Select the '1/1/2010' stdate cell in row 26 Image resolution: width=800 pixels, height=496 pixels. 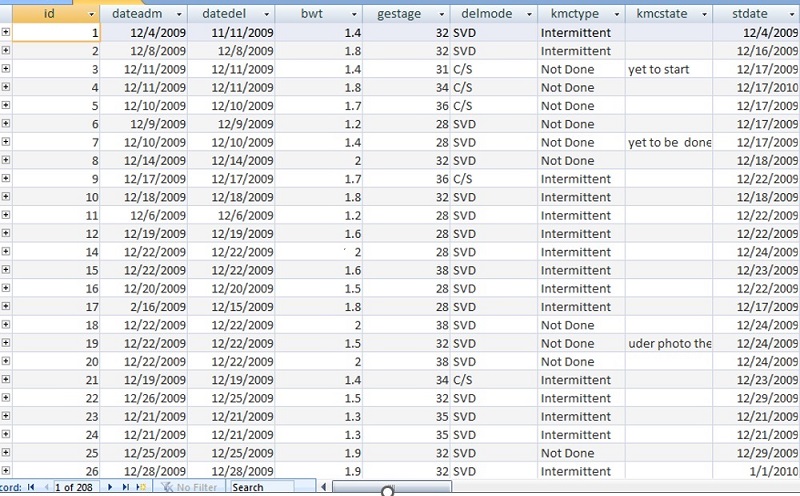pyautogui.click(x=756, y=472)
